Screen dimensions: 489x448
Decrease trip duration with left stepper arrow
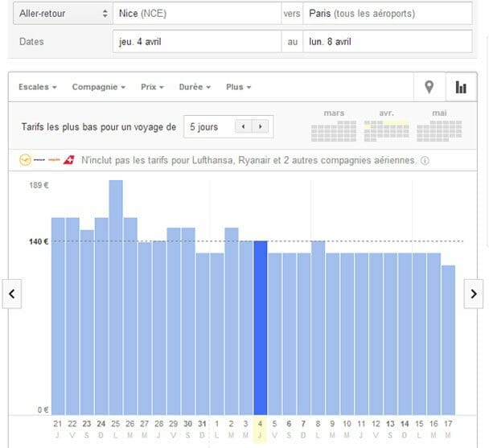(x=241, y=127)
